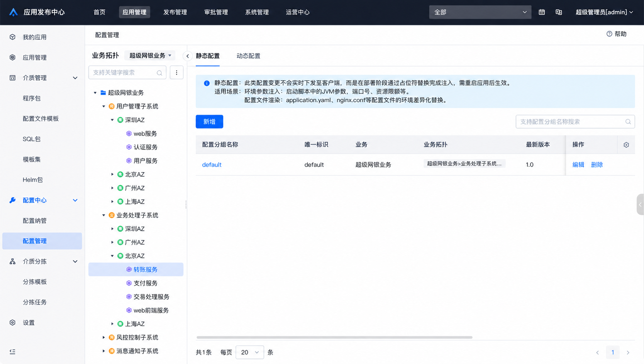Screen dimensions: 644x364
Task: Click the search icon in config group search
Action: click(x=628, y=122)
